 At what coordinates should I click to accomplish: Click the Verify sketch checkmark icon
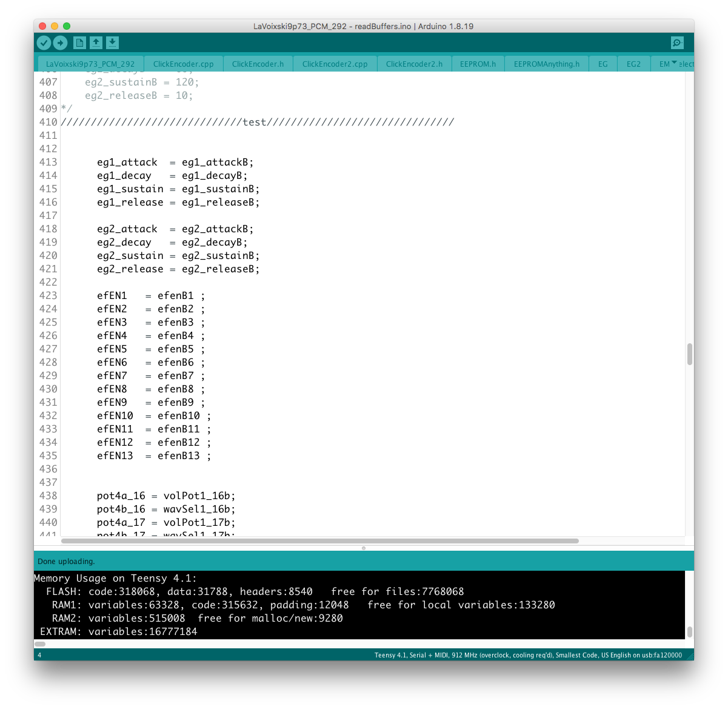pyautogui.click(x=44, y=42)
